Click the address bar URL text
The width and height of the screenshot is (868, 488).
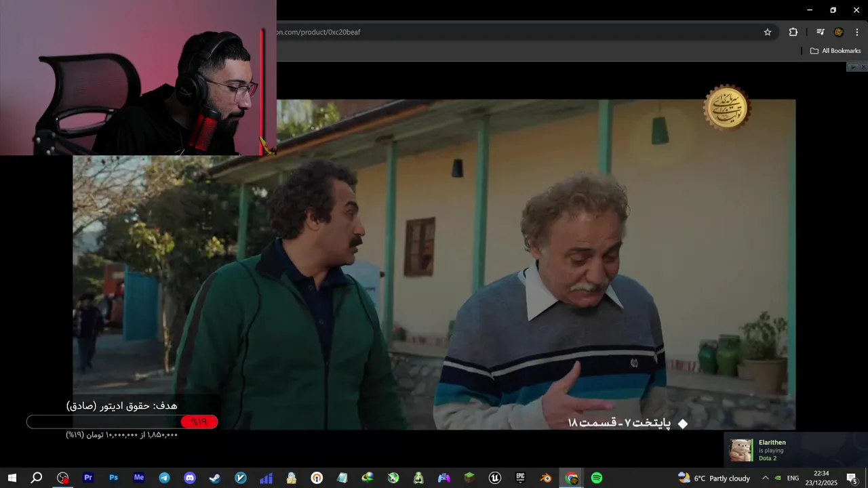pyautogui.click(x=319, y=32)
